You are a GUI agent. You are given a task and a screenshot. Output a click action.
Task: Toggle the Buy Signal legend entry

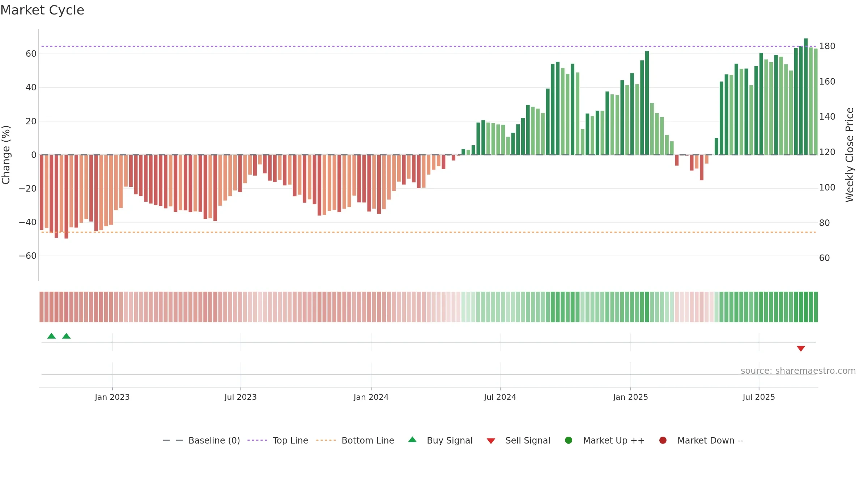coord(440,440)
